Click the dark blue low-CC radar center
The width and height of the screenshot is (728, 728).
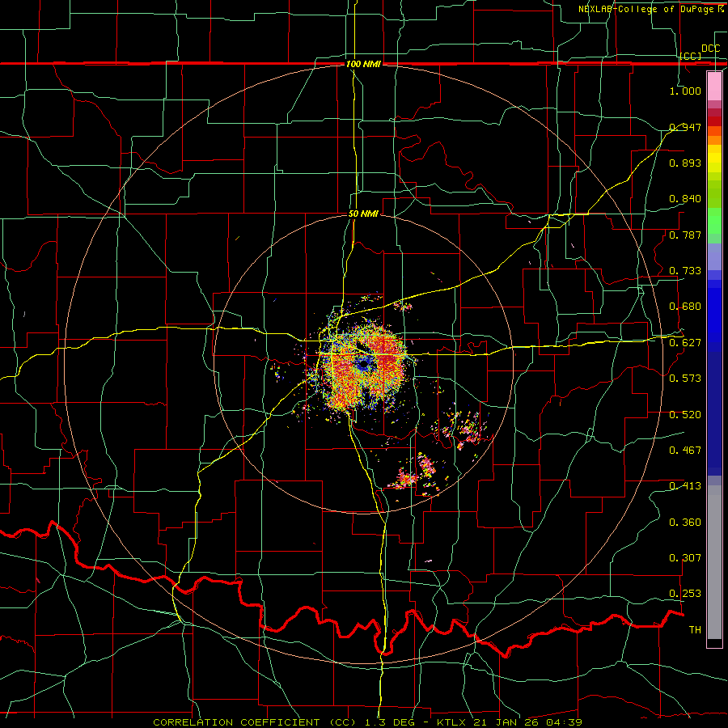tap(363, 366)
